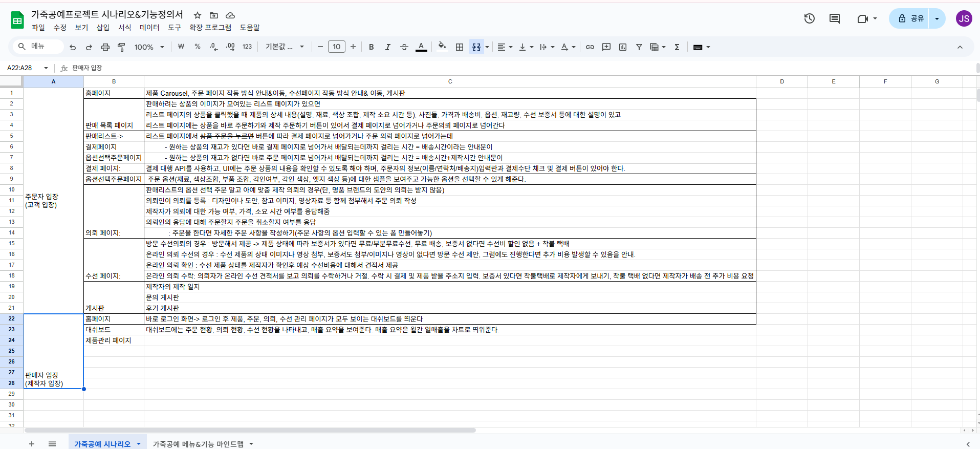Open the input tools keyboard icon

(x=701, y=47)
